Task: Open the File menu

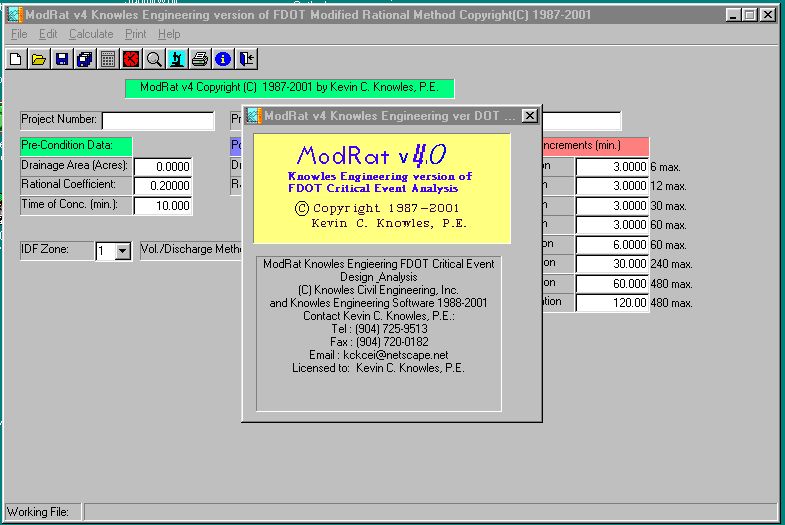Action: click(x=19, y=34)
